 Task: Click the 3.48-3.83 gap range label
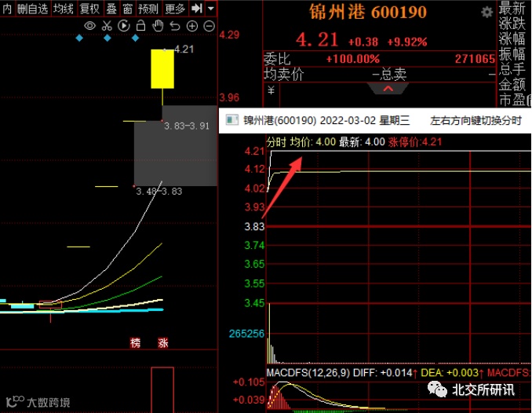pyautogui.click(x=159, y=192)
